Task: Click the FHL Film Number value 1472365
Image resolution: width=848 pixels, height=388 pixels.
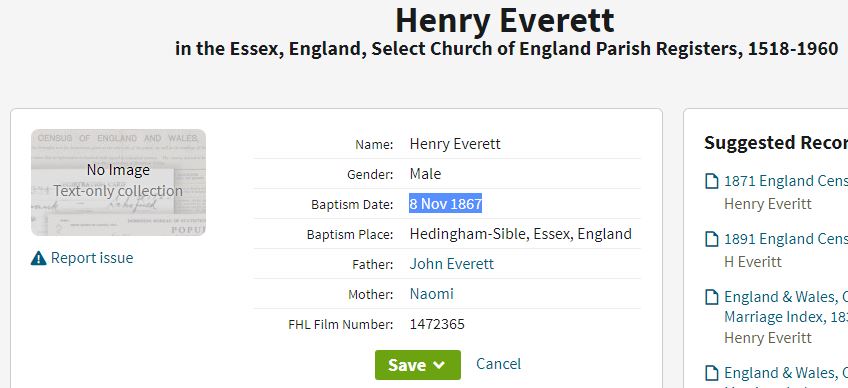Action: tap(437, 324)
